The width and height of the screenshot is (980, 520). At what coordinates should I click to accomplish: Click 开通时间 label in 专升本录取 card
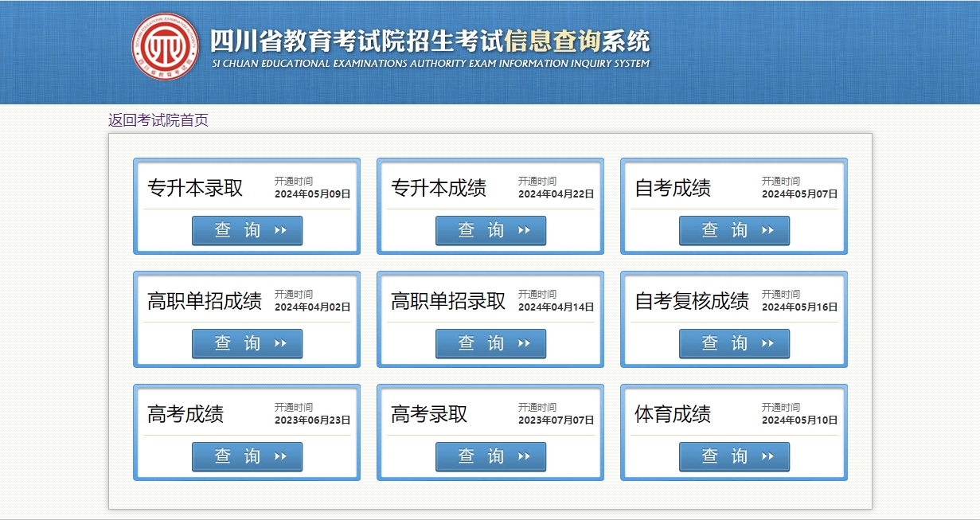294,182
